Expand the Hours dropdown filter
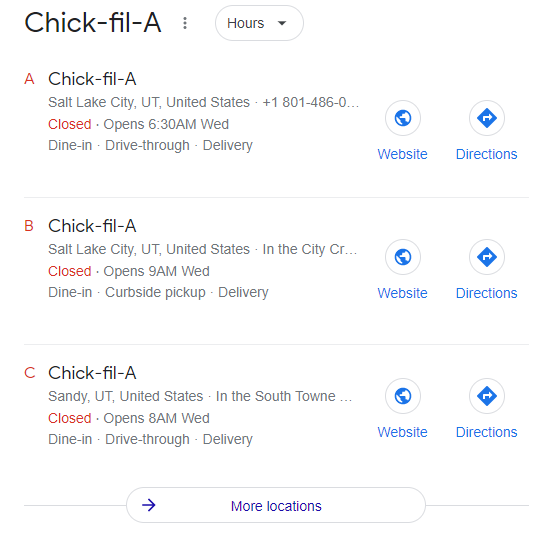This screenshot has height=533, width=559. [259, 23]
